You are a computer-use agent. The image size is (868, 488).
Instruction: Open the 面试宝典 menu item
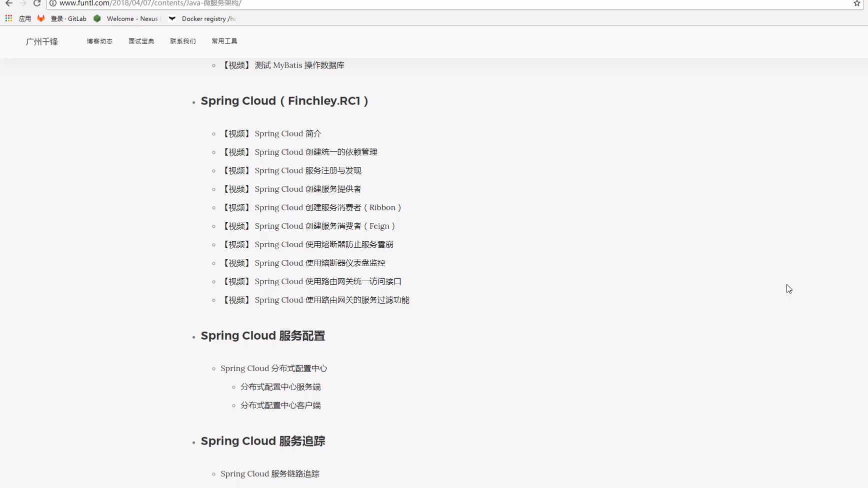[141, 41]
